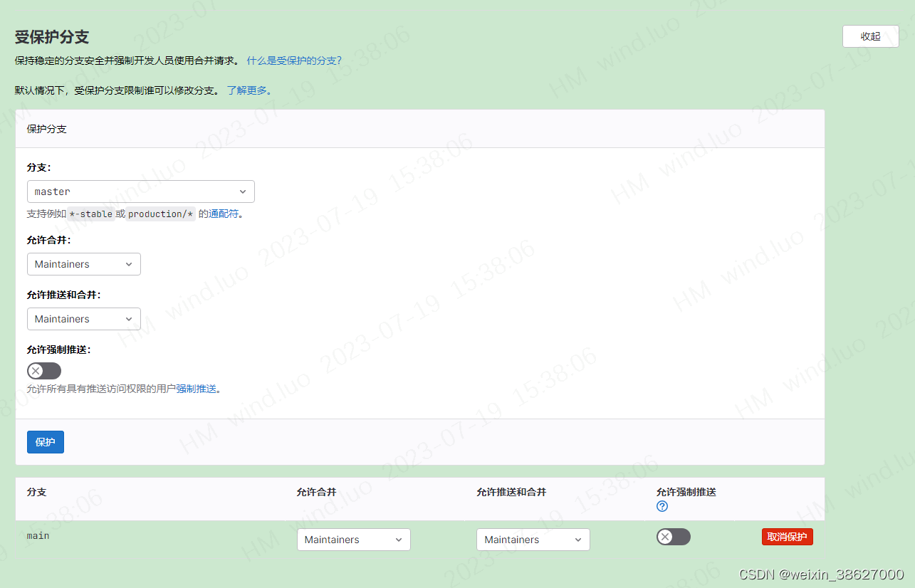915x588 pixels.
Task: Click the *-stable wildcard example
Action: click(91, 214)
